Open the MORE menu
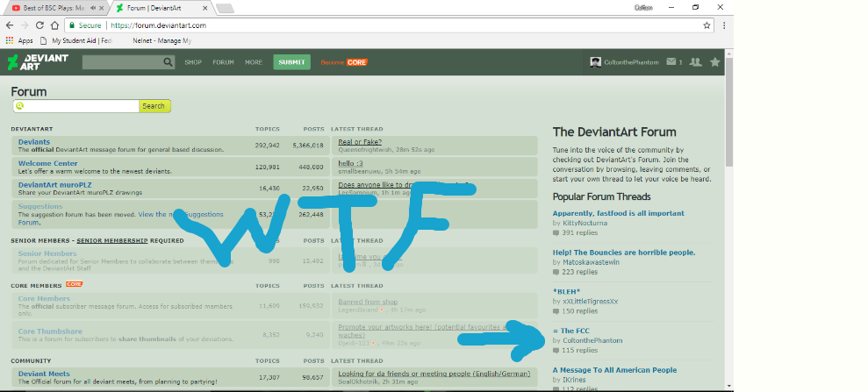 click(x=254, y=62)
